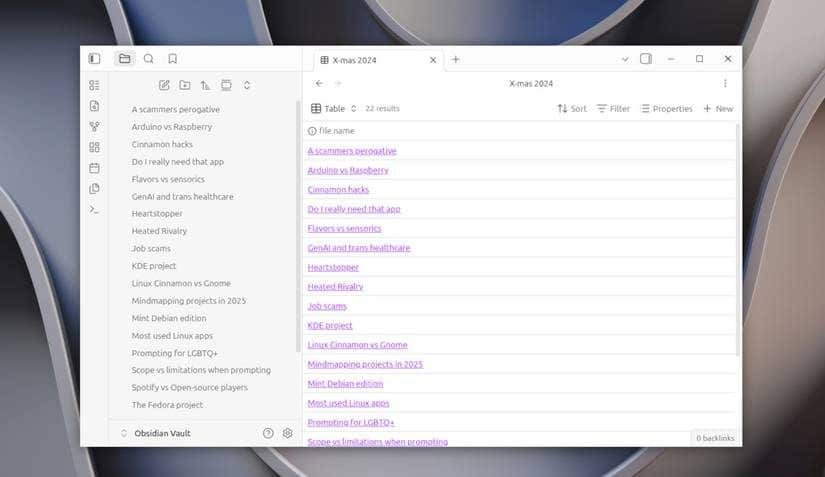Click the 0 backlinks status indicator

coord(715,438)
